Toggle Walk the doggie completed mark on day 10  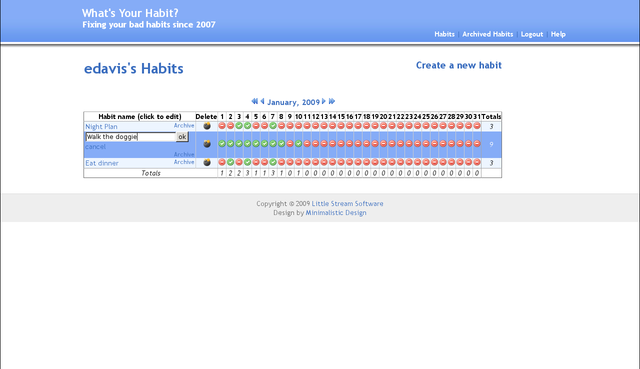click(299, 144)
